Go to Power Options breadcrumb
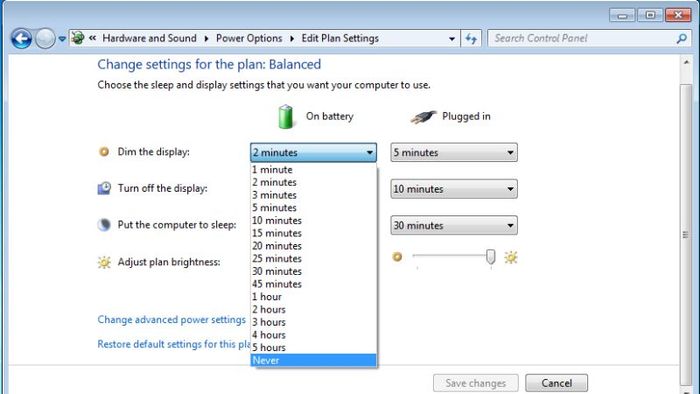This screenshot has width=700, height=394. point(249,38)
